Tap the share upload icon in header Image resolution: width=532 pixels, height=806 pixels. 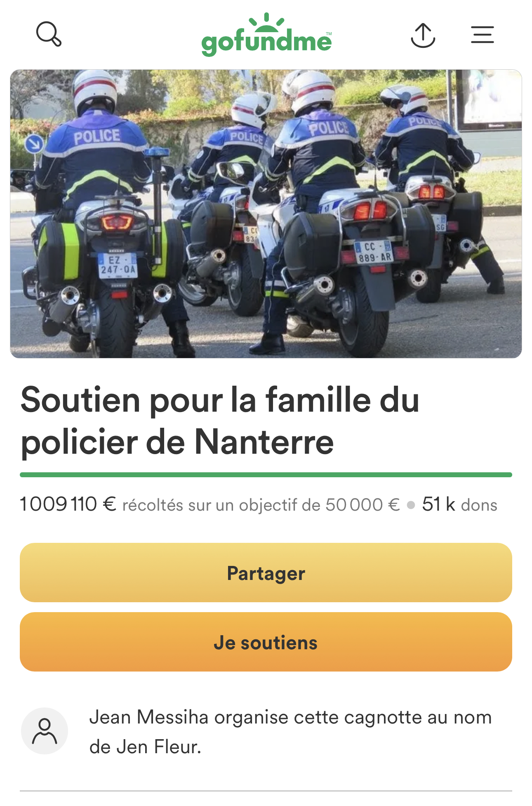point(423,35)
